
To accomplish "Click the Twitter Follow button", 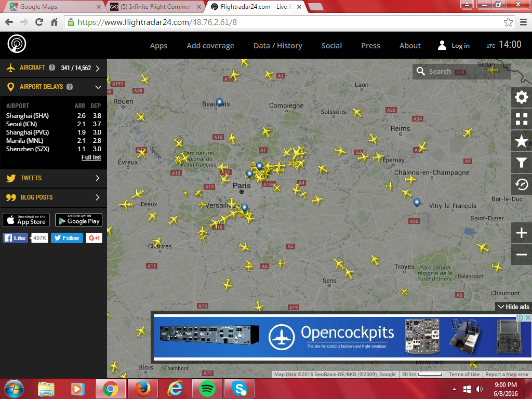I will tap(67, 238).
